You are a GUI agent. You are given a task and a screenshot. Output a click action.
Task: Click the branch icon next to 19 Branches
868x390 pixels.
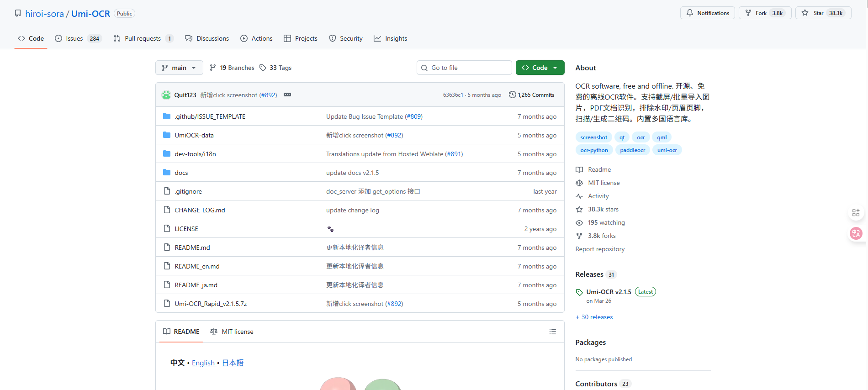click(x=213, y=68)
